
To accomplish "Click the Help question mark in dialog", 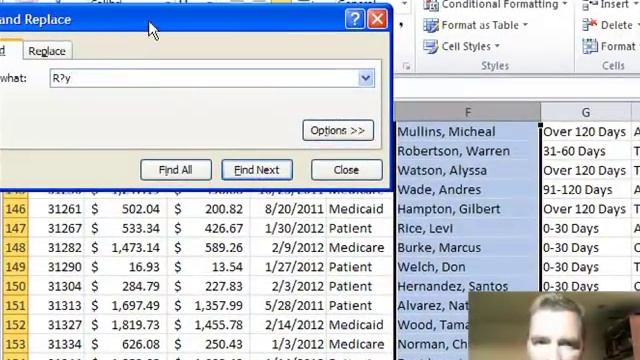I will click(x=355, y=19).
